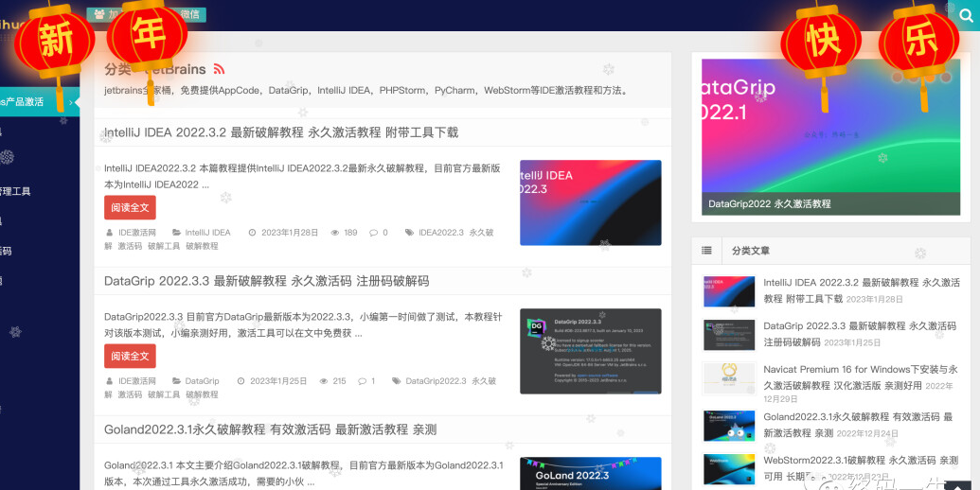This screenshot has width=980, height=490.
Task: Click the DataGrip2022 永久激活教程 carousel caption
Action: coord(770,203)
